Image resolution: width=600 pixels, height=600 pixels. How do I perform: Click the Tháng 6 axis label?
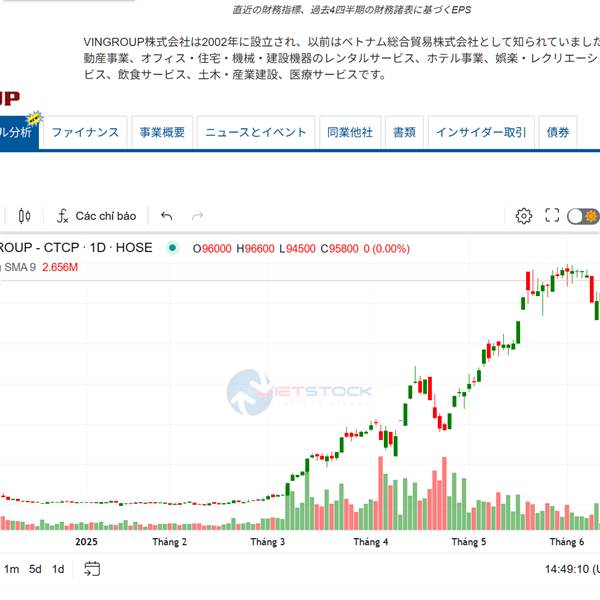[567, 542]
